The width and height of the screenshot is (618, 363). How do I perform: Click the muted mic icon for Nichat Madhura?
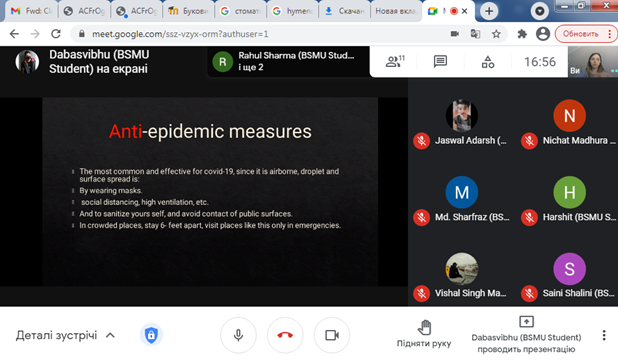[x=529, y=141]
